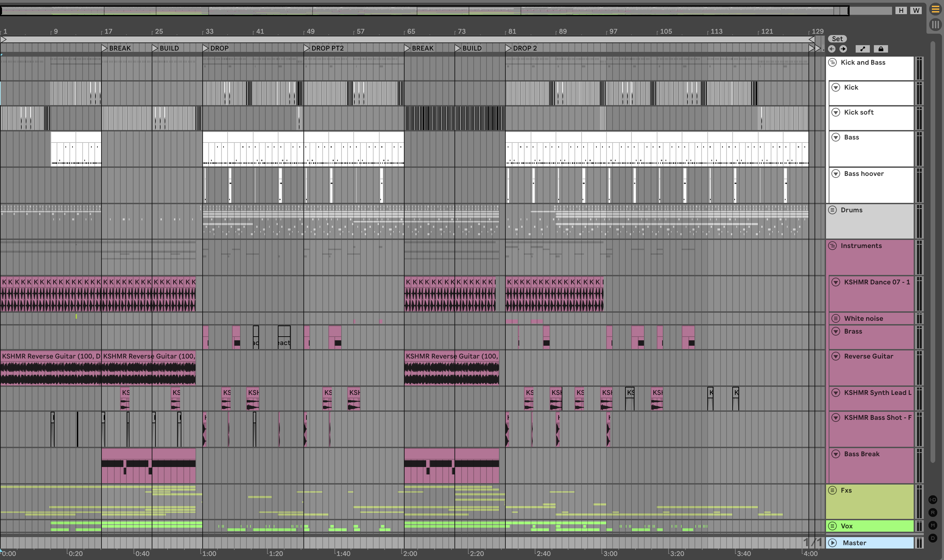
Task: Click Set locator button
Action: coord(837,38)
